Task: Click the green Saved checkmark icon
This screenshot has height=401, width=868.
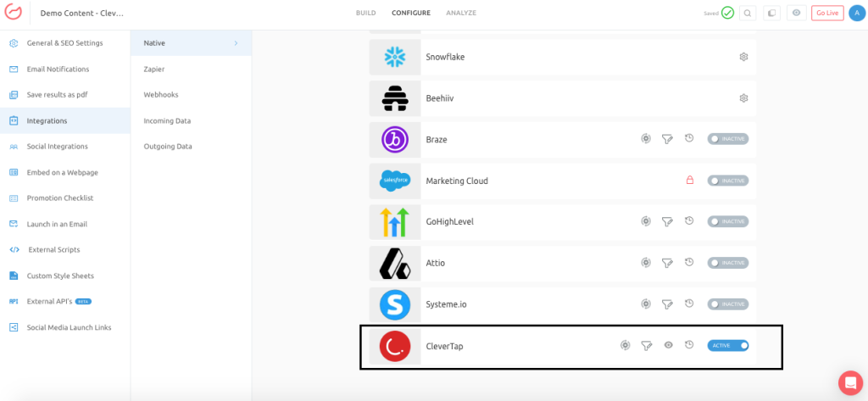Action: coord(727,14)
